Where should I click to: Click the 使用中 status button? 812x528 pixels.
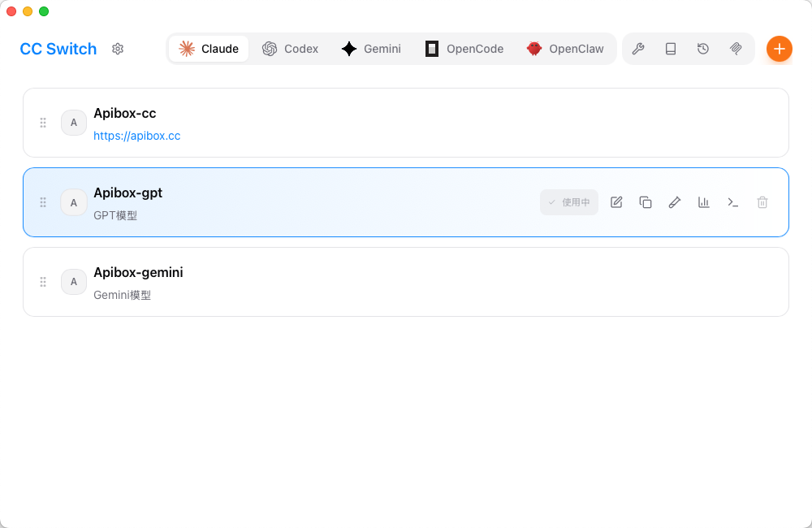[x=569, y=202]
